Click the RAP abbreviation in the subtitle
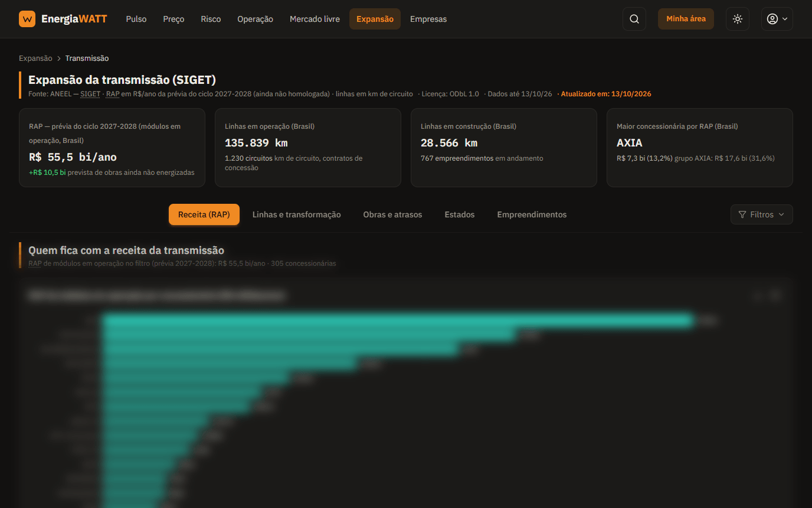This screenshot has height=508, width=812. (x=113, y=94)
